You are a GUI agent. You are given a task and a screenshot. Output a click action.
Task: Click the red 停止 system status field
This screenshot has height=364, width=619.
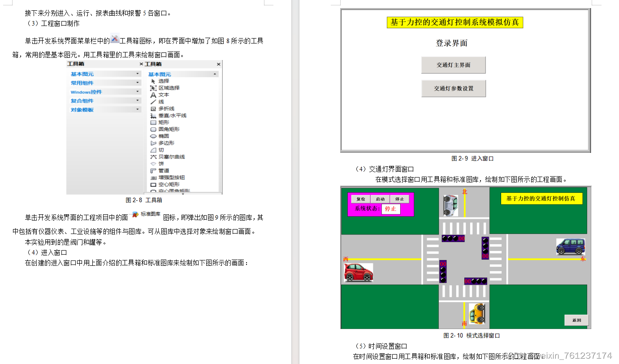coord(391,209)
